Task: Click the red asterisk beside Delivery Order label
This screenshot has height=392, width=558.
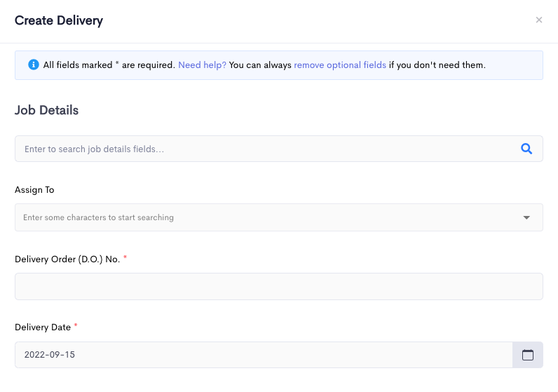Action: point(125,257)
